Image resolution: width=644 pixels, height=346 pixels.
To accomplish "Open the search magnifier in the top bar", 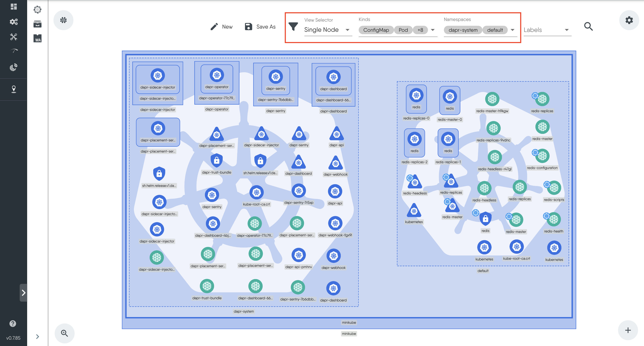I will [589, 26].
